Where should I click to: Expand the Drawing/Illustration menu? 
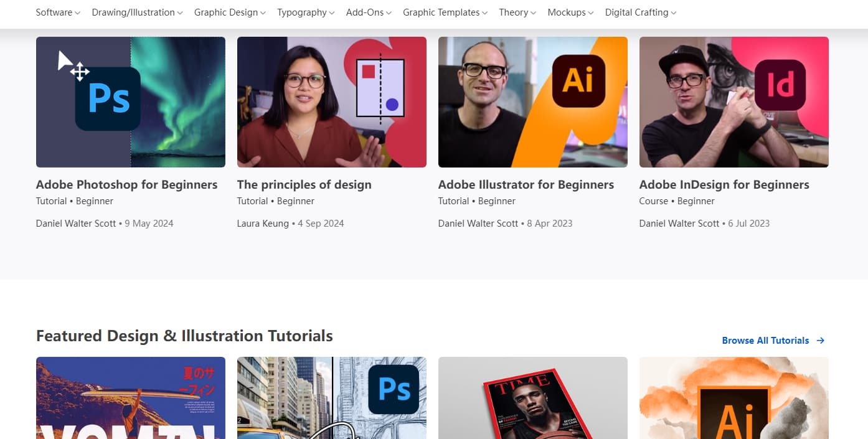click(x=137, y=12)
